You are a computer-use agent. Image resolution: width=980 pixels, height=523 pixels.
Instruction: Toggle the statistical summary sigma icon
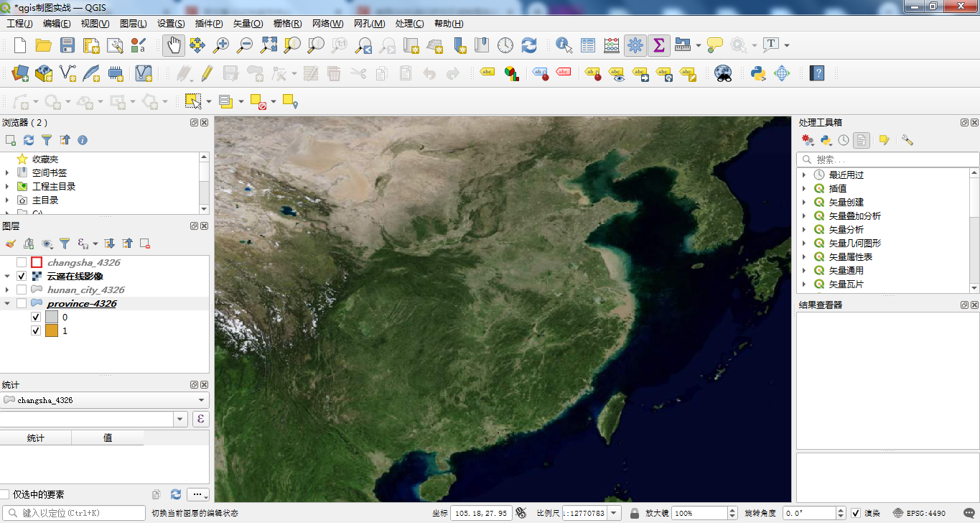658,45
